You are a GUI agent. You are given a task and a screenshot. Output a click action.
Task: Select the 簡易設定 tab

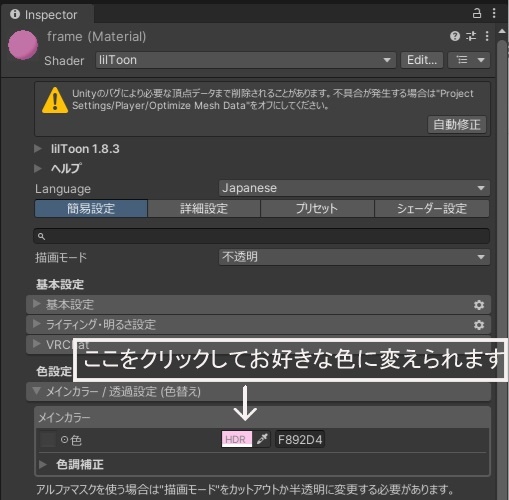(x=91, y=209)
